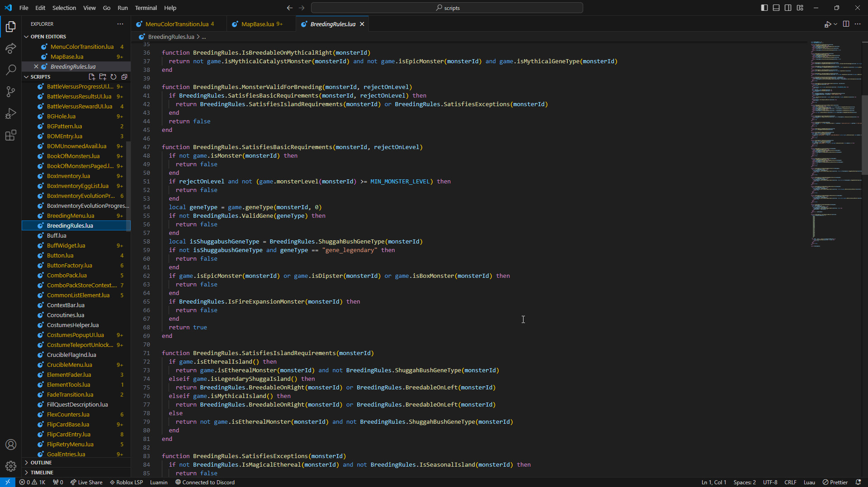Toggle the panel visibility icon in title bar
This screenshot has height=487, width=868.
pyautogui.click(x=776, y=8)
